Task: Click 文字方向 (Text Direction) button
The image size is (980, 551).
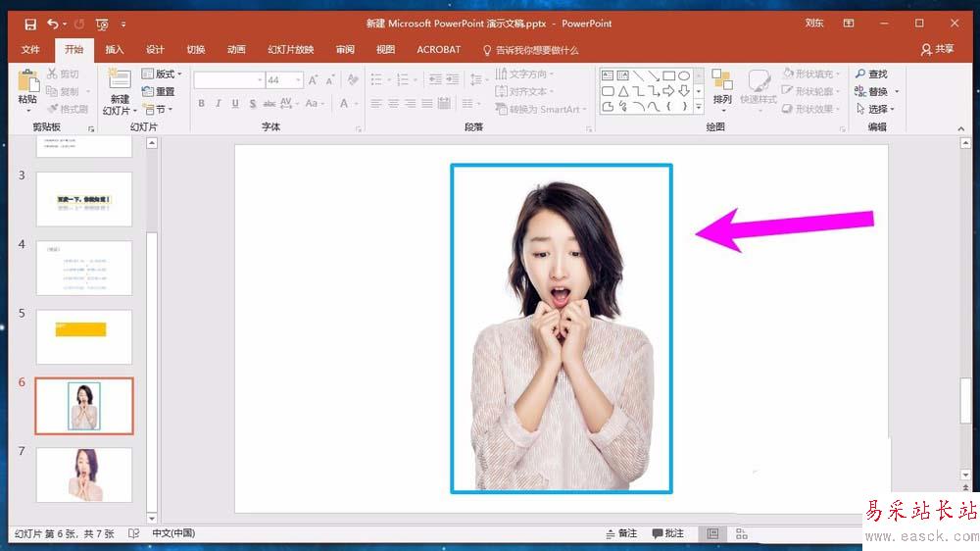Action: [523, 74]
